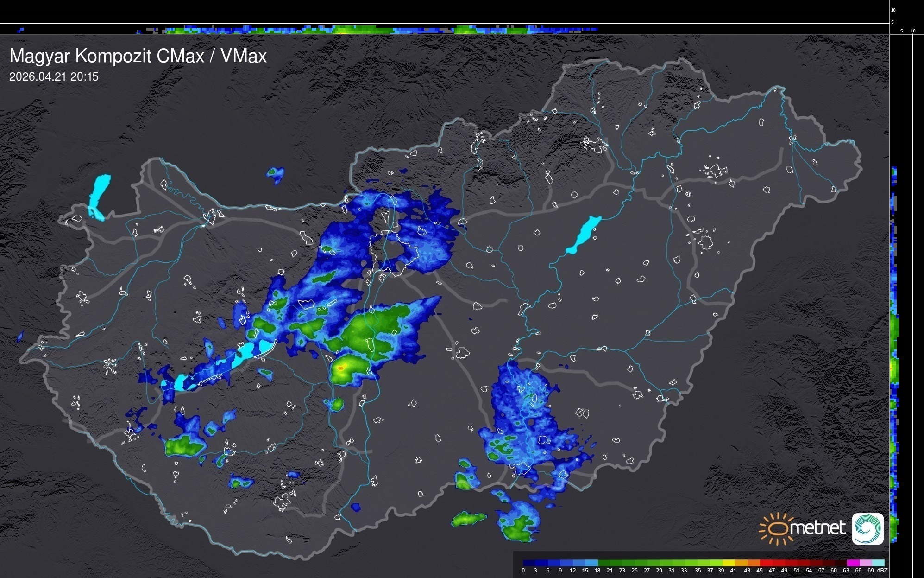Screen dimensions: 924x578
Task: Click the dBZ unit label in the legend
Action: tap(882, 571)
